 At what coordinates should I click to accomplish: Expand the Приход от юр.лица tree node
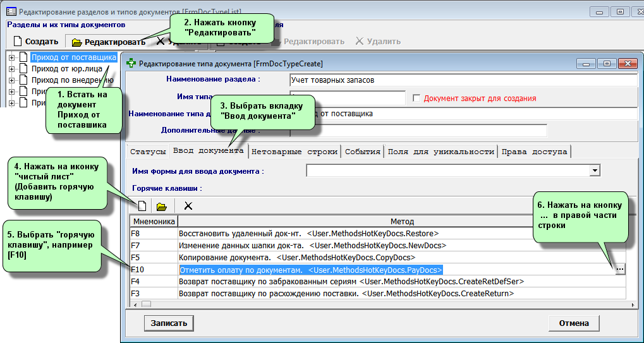tap(11, 69)
